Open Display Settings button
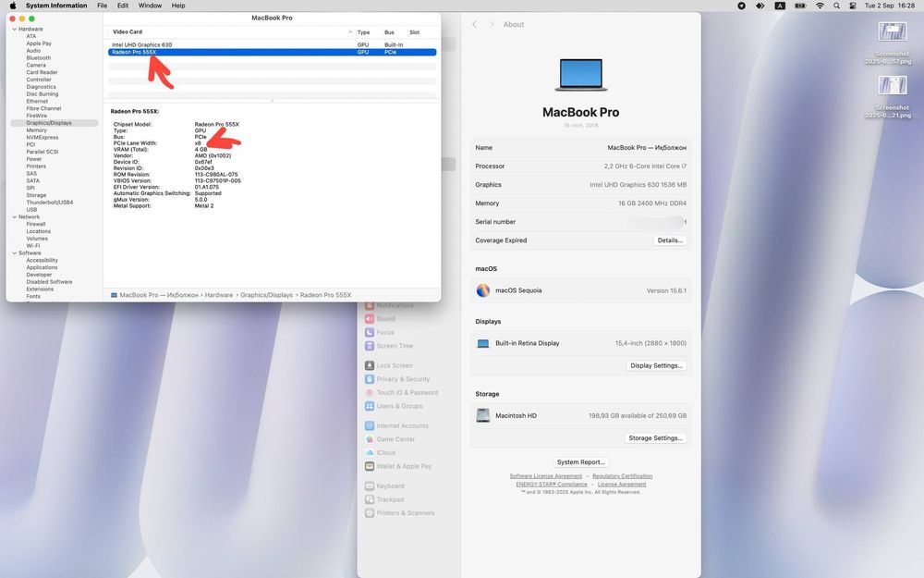The width and height of the screenshot is (924, 578). 656,365
